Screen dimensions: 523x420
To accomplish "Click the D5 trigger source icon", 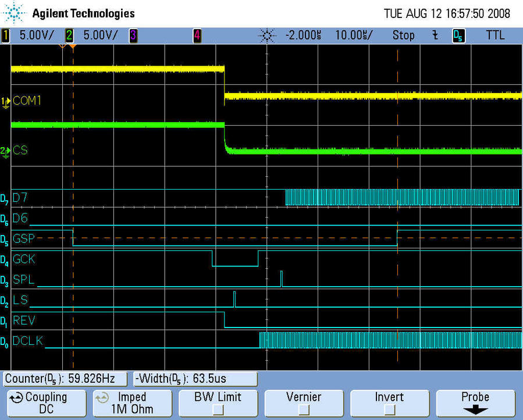I will point(458,35).
